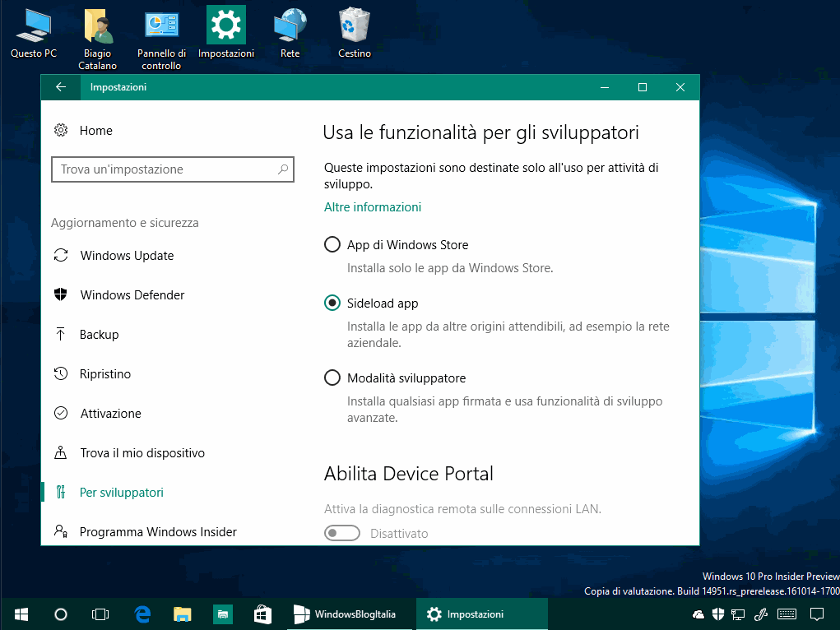Click the Backup upward arrow icon
The height and width of the screenshot is (630, 840).
click(x=61, y=334)
